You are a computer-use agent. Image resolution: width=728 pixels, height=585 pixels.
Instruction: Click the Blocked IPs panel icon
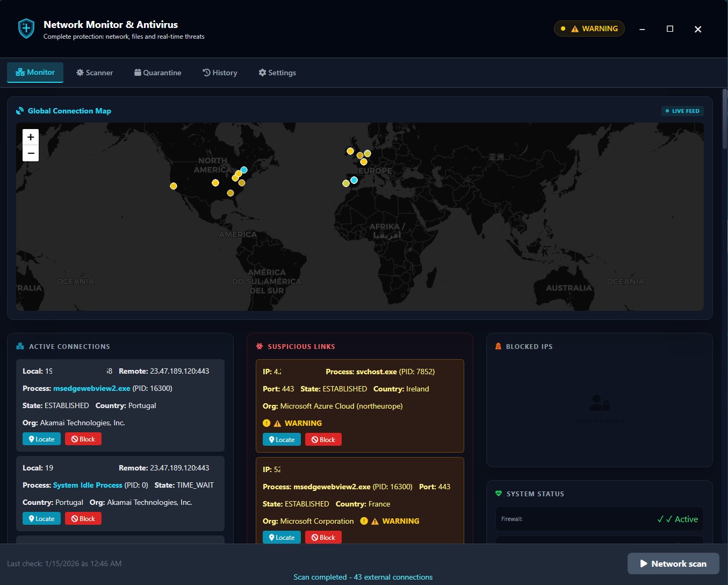498,346
